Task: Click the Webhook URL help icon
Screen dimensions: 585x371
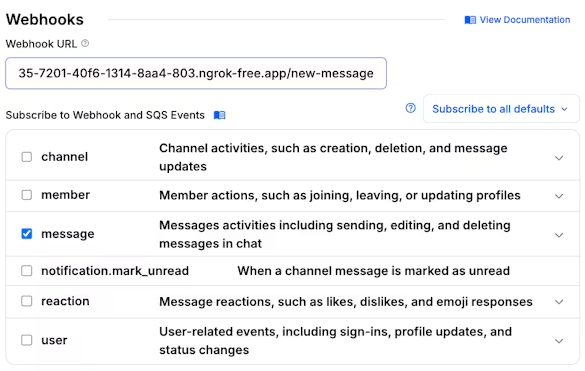Action: tap(85, 43)
